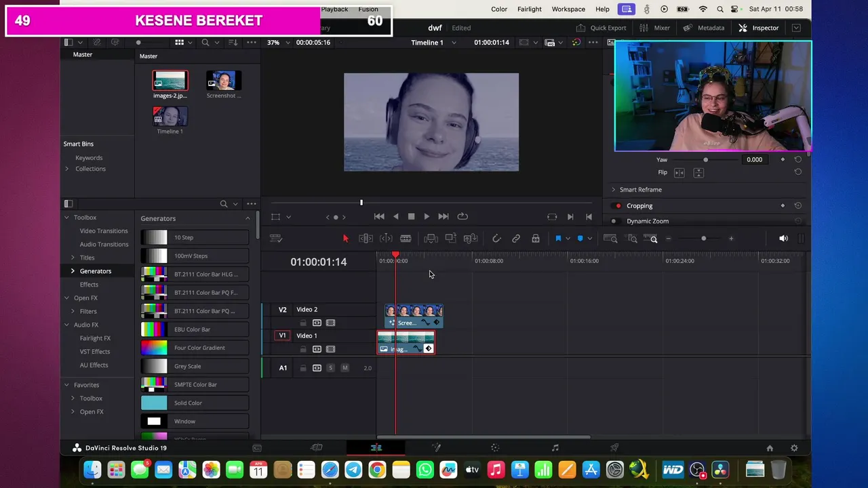
Task: Open the flag color dropdown arrow
Action: (x=568, y=239)
